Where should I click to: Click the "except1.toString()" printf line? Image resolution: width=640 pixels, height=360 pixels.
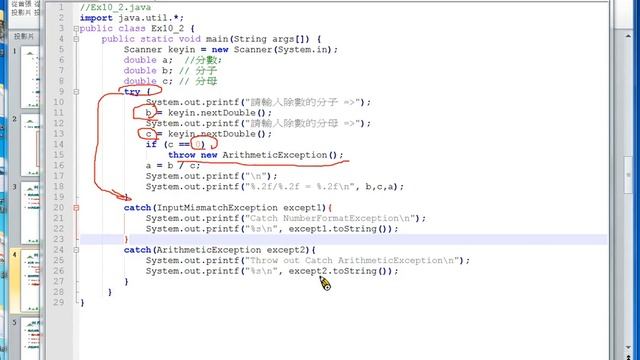272,229
